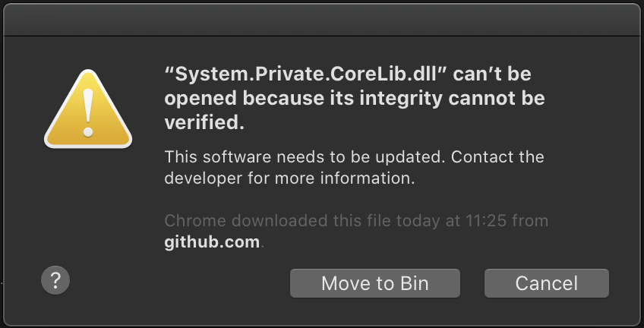
Task: Click the dialog's empty title bar
Action: point(322,20)
